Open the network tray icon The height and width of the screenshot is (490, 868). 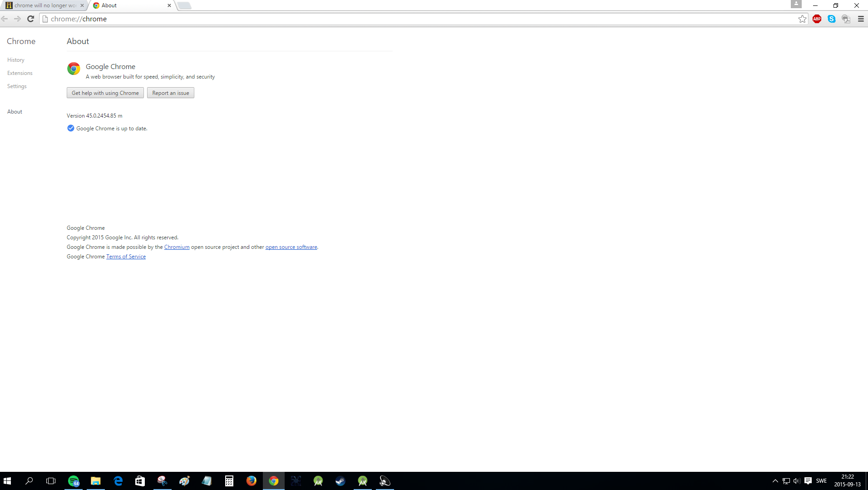tap(786, 481)
